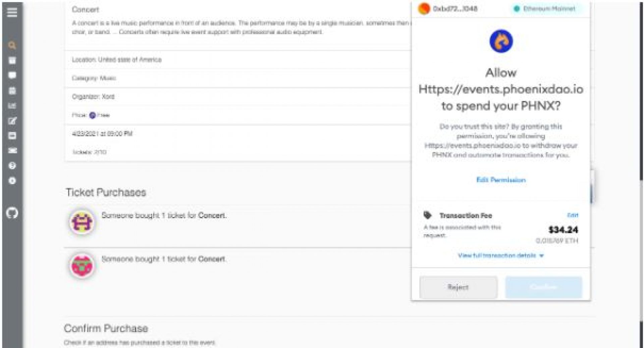Click the orange search icon in sidebar
The height and width of the screenshot is (348, 644).
pyautogui.click(x=12, y=45)
